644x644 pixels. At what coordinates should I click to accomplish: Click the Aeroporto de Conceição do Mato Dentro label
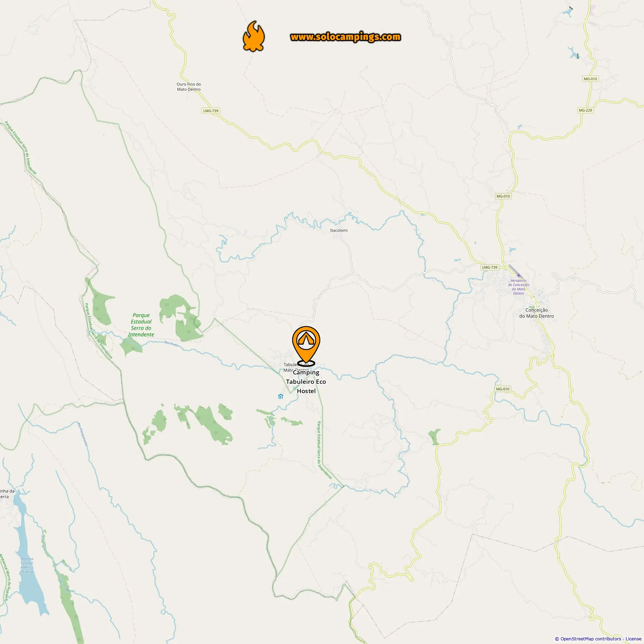[519, 287]
